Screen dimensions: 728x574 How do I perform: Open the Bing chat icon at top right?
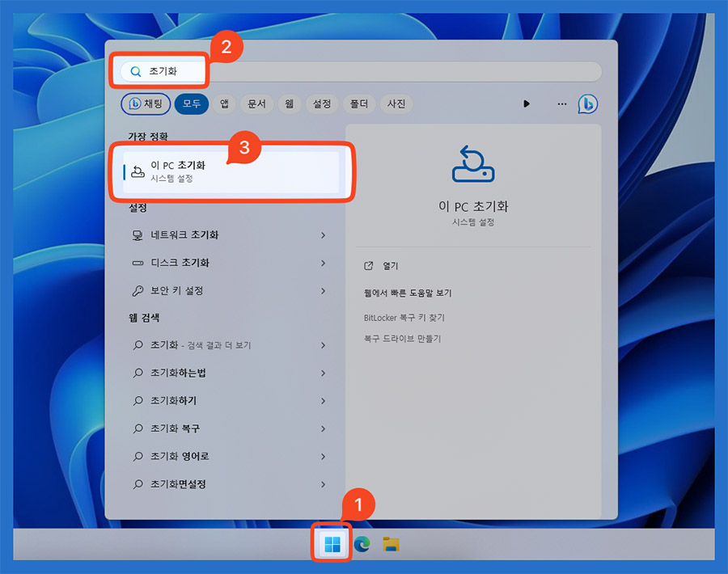tap(588, 103)
